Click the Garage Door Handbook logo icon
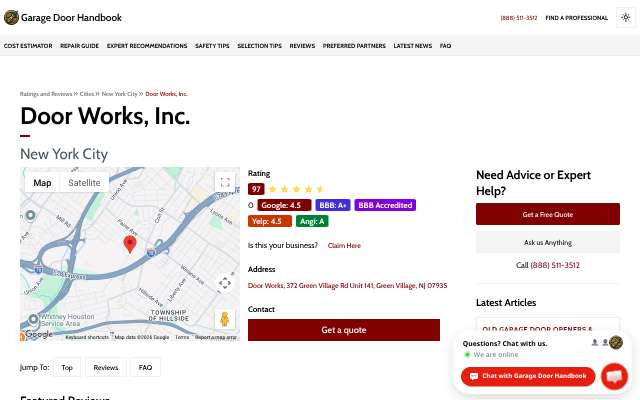Screen dimensions: 640x400 point(11,18)
